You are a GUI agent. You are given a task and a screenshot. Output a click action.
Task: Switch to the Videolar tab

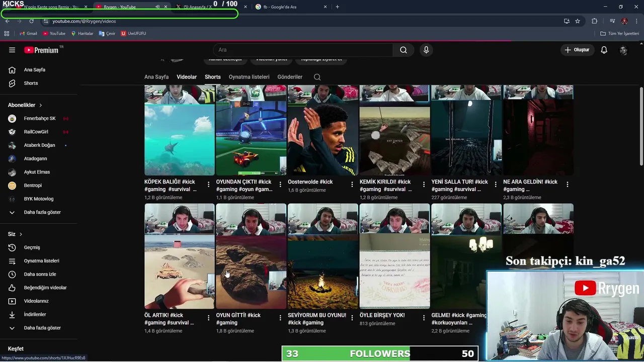(x=187, y=77)
